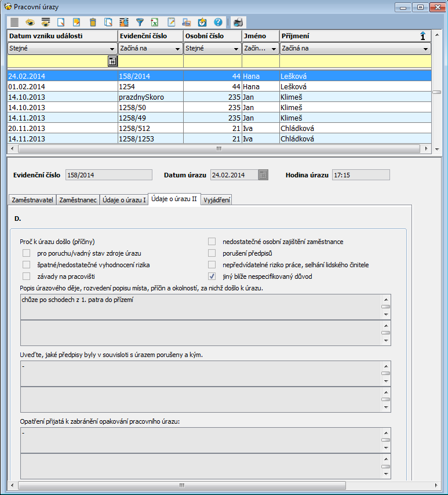Click the printer icon in toolbar
448x495 pixels.
(x=238, y=23)
